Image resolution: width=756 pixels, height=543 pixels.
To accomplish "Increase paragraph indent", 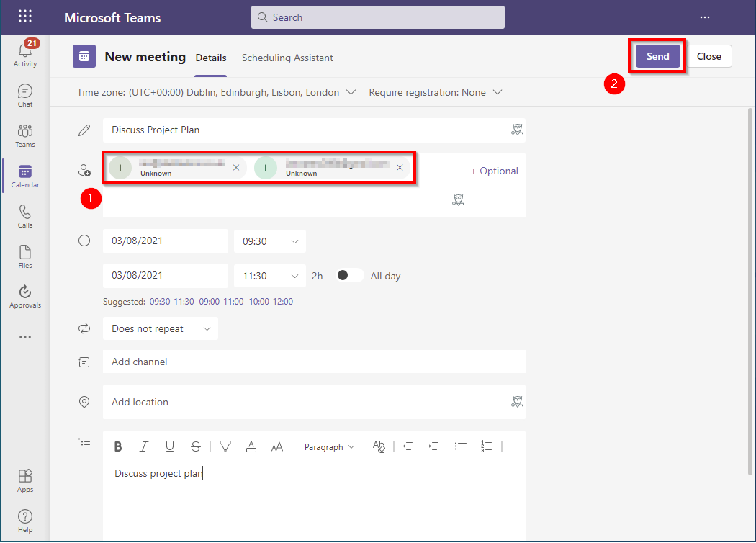I will [x=434, y=446].
